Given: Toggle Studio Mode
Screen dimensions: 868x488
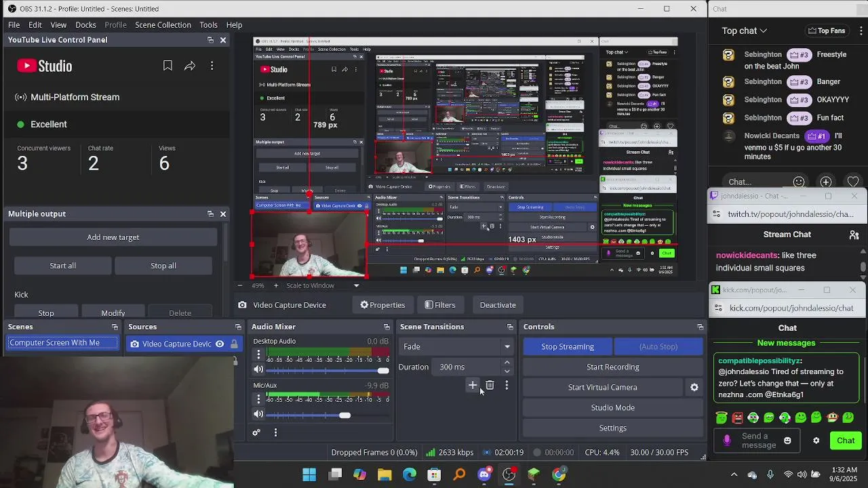Looking at the screenshot, I should pos(612,407).
